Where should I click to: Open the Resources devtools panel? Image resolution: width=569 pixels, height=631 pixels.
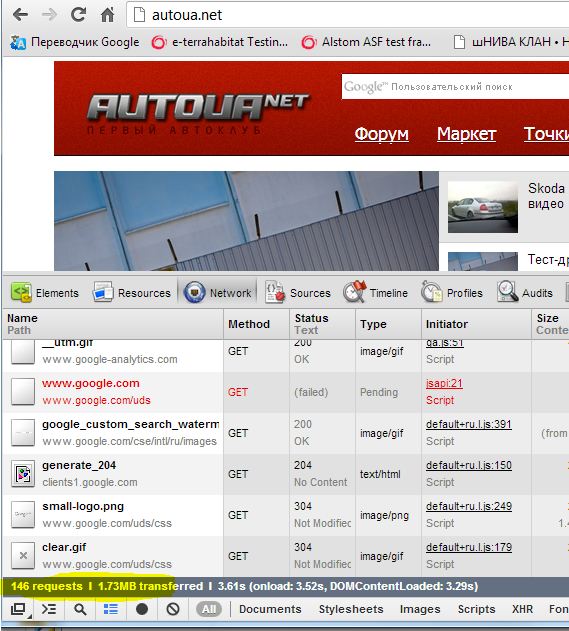click(x=132, y=293)
